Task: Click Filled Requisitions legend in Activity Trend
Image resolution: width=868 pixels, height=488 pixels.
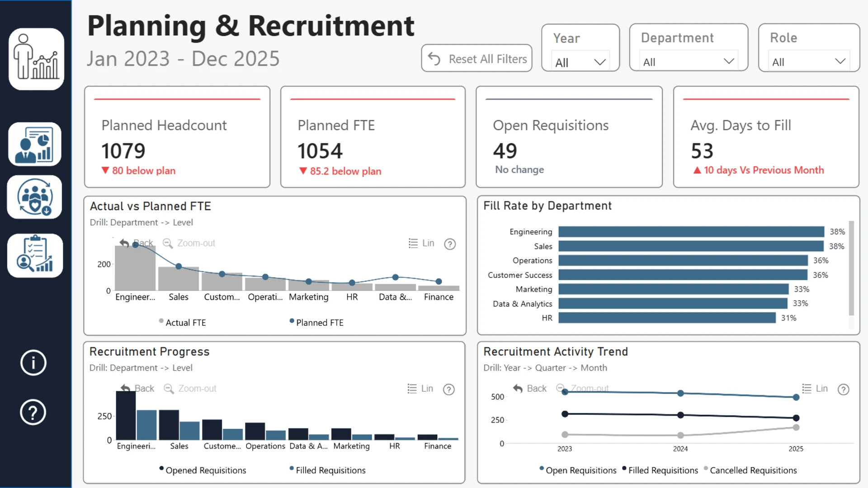Action: (x=660, y=470)
